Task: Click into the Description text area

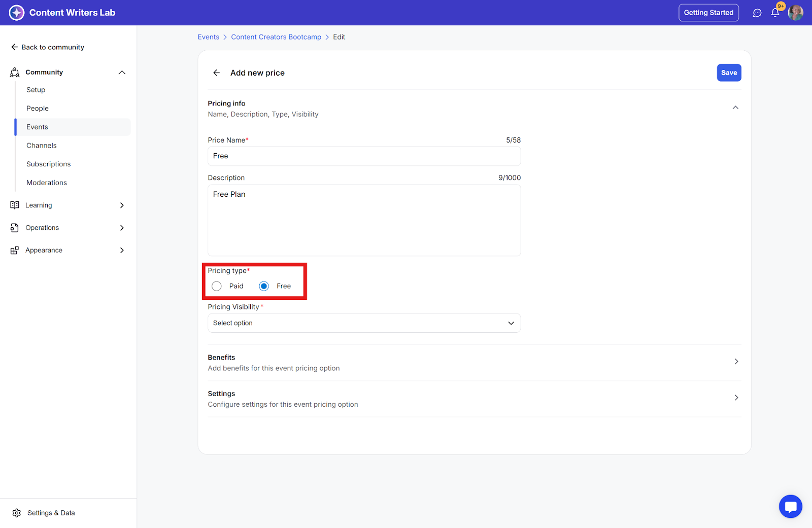Action: (x=364, y=220)
